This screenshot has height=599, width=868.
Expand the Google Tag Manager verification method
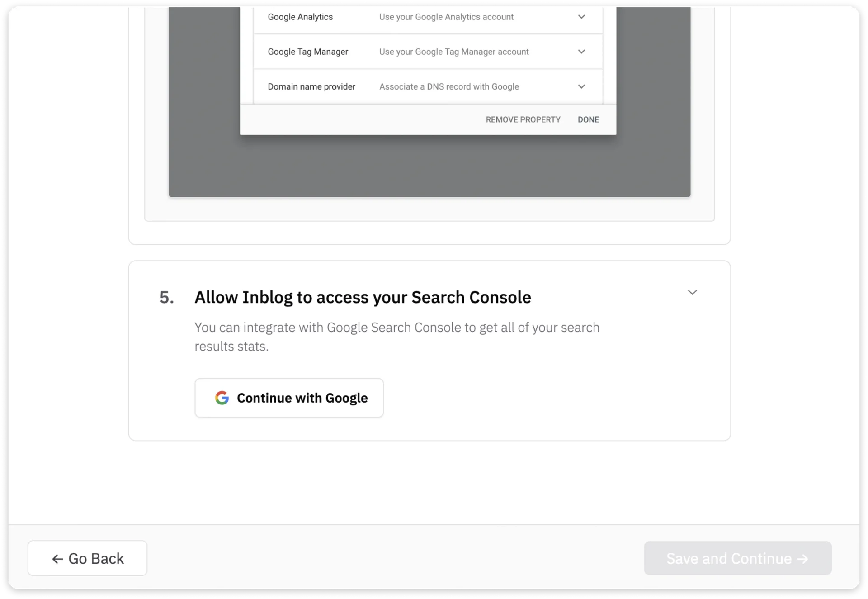581,52
